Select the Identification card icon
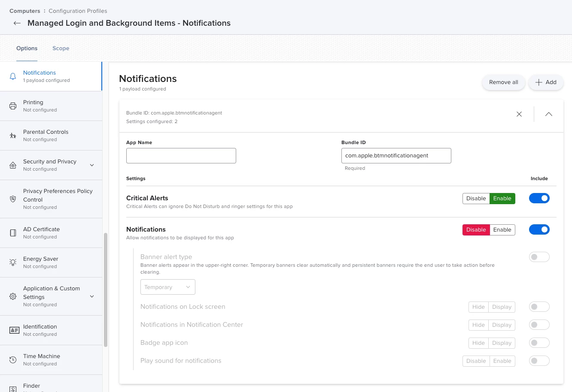 pyautogui.click(x=14, y=330)
